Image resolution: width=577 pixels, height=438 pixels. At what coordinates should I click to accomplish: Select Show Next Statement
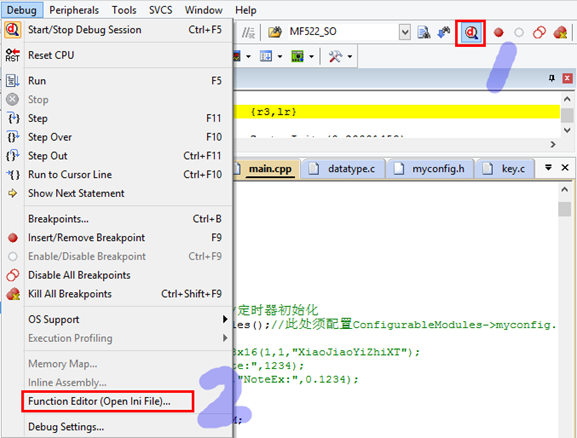pyautogui.click(x=117, y=193)
